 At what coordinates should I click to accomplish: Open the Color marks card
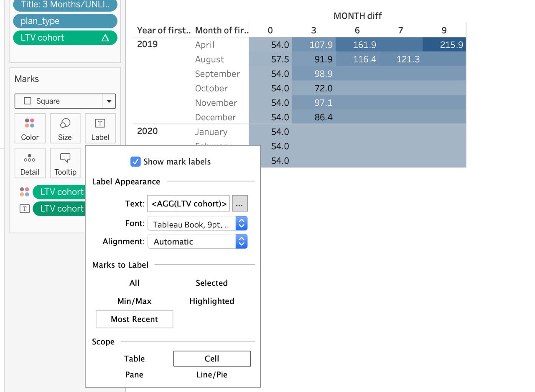[x=30, y=128]
